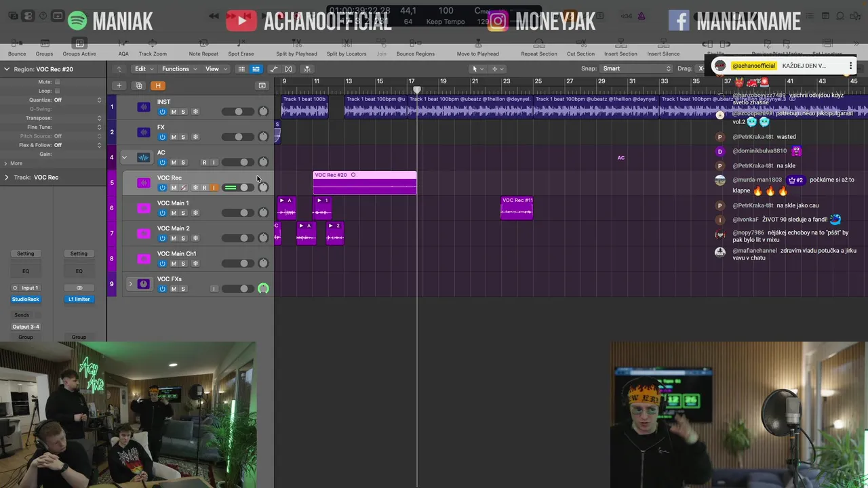
Task: Click the Repeat Section toolbar item
Action: pos(539,48)
